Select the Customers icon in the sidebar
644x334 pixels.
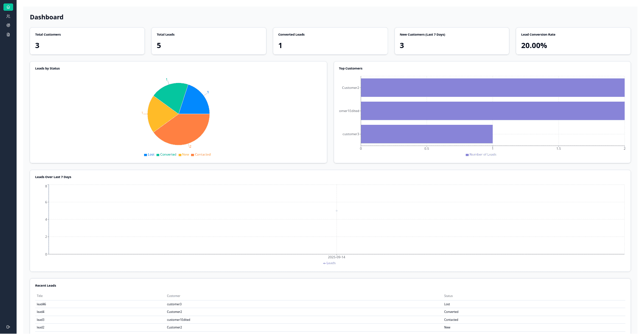coord(8,16)
